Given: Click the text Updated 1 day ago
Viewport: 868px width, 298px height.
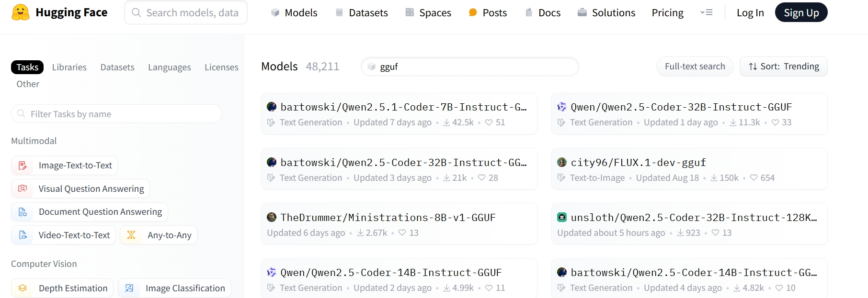Looking at the screenshot, I should tap(681, 122).
